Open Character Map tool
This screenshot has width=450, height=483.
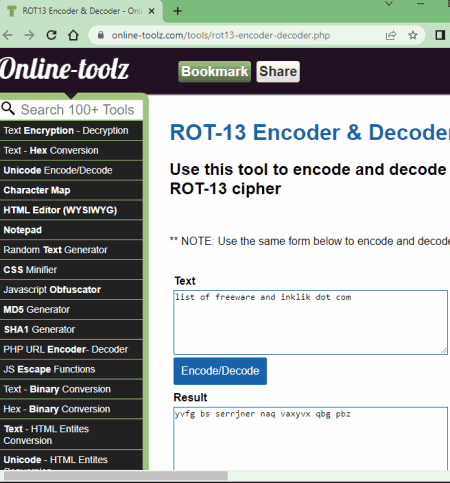click(71, 190)
